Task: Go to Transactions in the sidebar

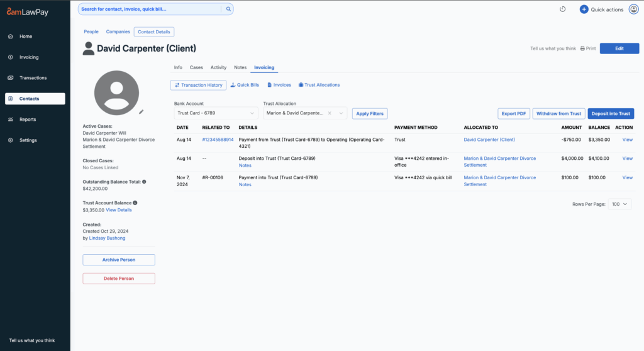Action: click(x=33, y=78)
